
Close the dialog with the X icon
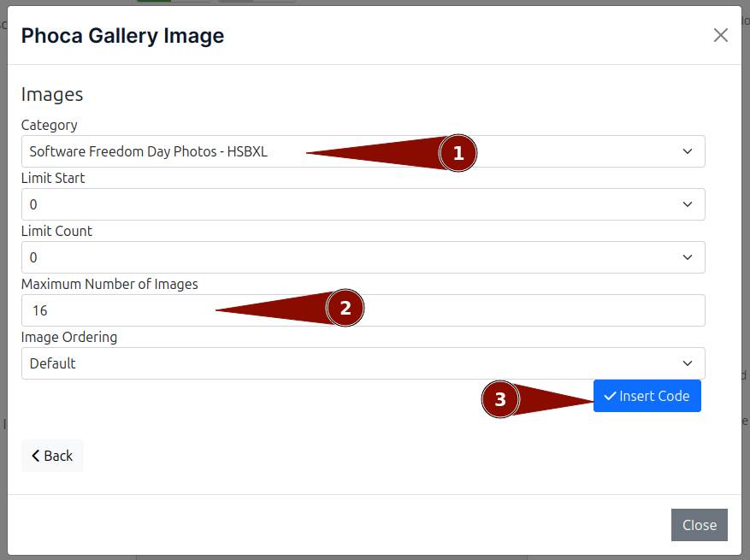click(720, 35)
